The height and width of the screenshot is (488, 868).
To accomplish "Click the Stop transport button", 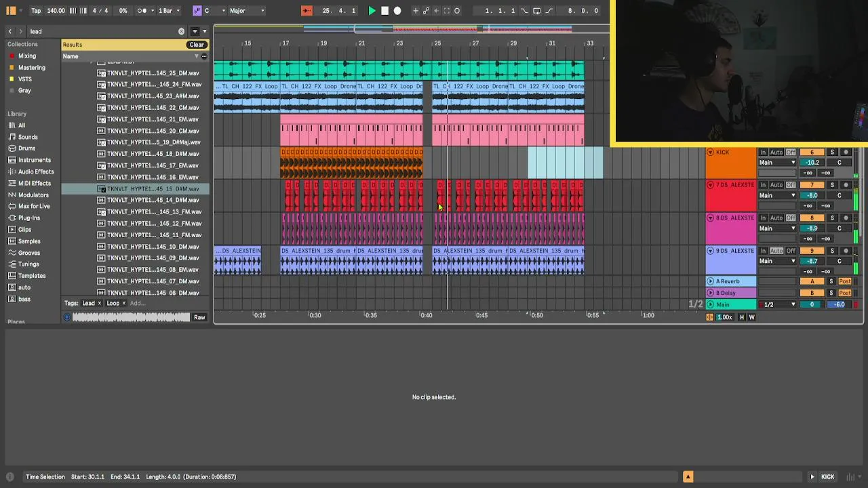I will coord(384,11).
